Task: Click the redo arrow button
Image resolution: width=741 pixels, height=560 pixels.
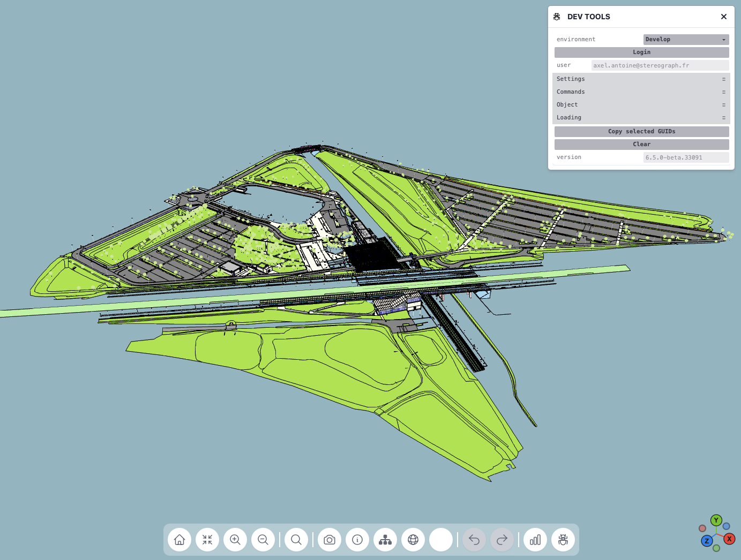Action: pos(502,540)
